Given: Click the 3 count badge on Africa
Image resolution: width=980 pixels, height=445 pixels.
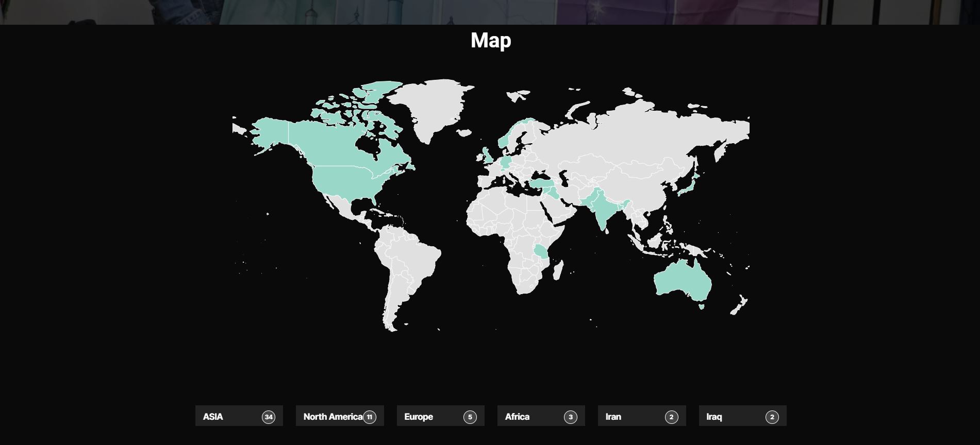Looking at the screenshot, I should [x=571, y=417].
